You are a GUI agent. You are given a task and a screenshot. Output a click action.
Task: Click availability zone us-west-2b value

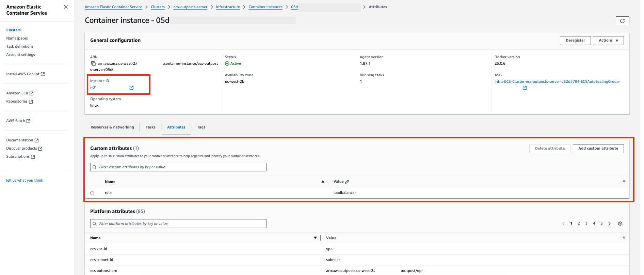pyautogui.click(x=235, y=81)
